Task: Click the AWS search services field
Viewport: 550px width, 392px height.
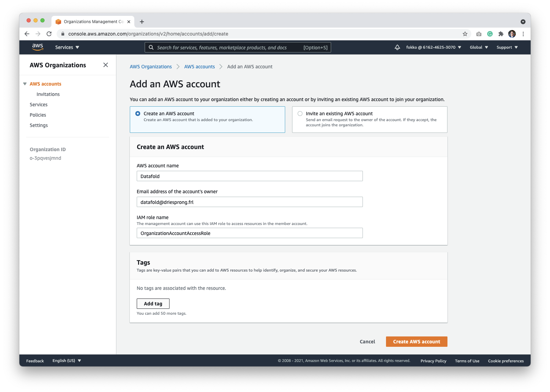Action: [238, 47]
